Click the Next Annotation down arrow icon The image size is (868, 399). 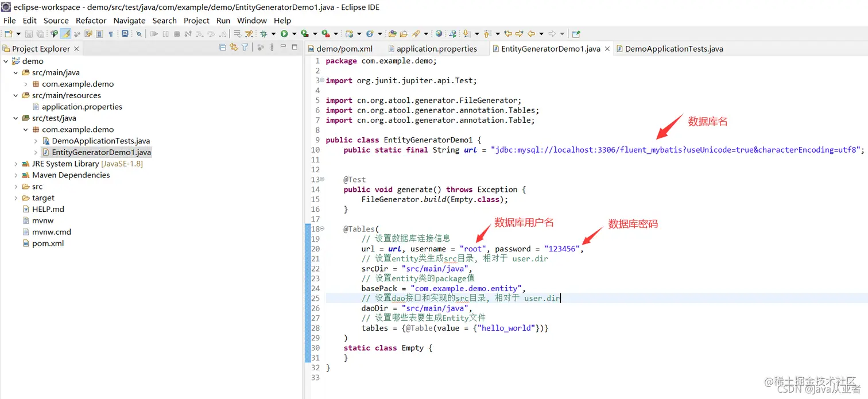coord(467,34)
